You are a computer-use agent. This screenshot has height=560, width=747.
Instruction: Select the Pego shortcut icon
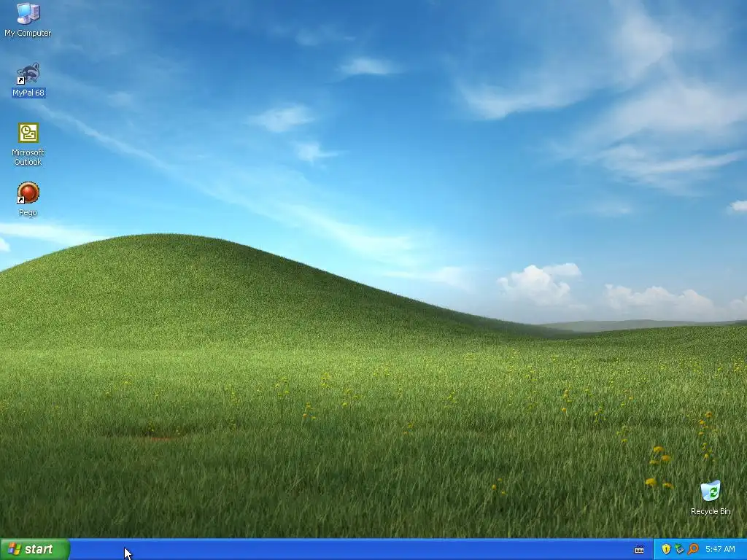[28, 198]
